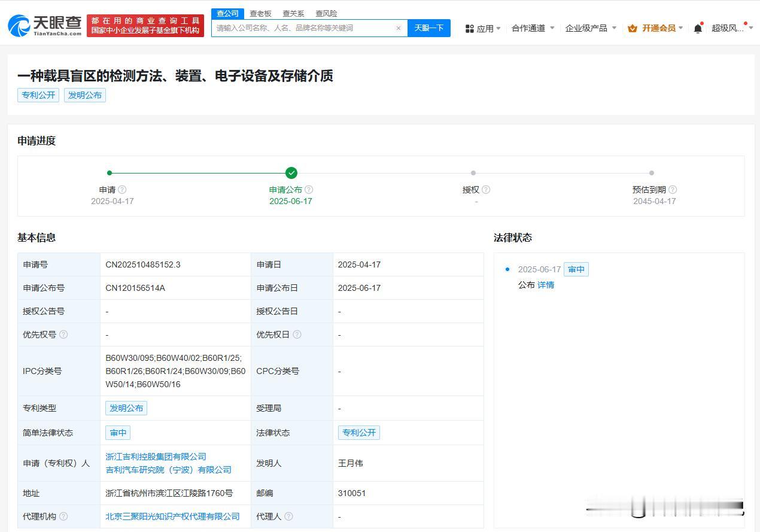Show the help icon next to 代理人
This screenshot has width=760, height=532.
point(288,516)
